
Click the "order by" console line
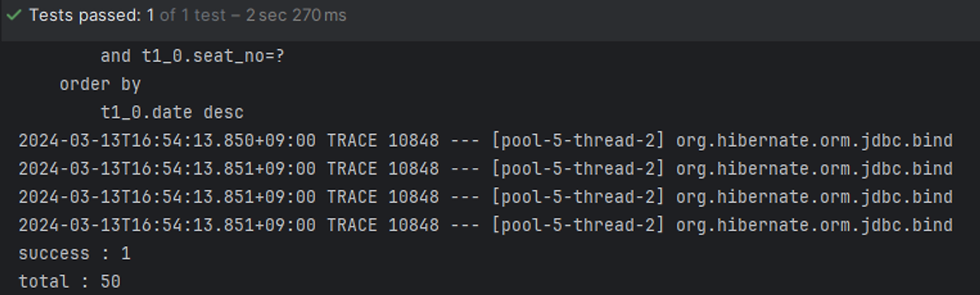pos(100,84)
